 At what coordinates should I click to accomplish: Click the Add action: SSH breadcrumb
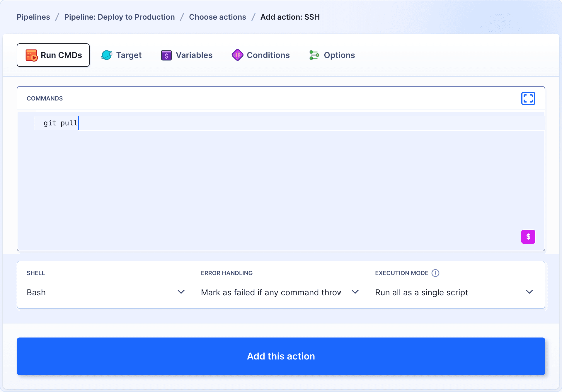(290, 17)
